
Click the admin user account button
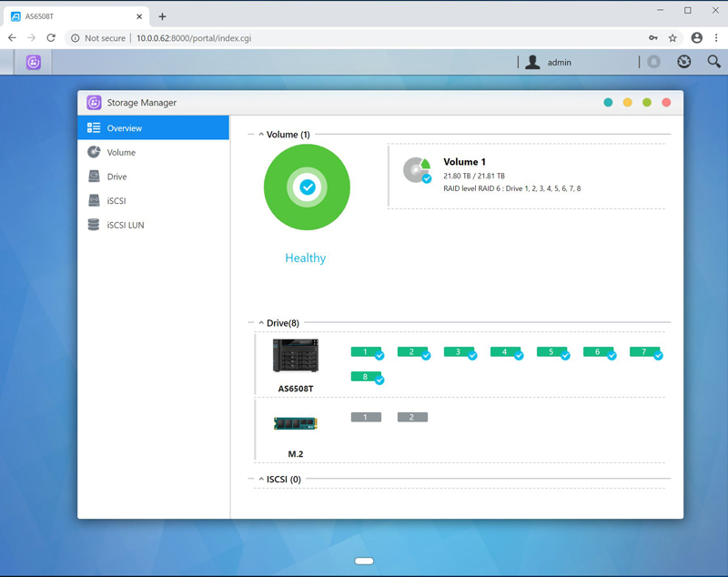coord(549,62)
